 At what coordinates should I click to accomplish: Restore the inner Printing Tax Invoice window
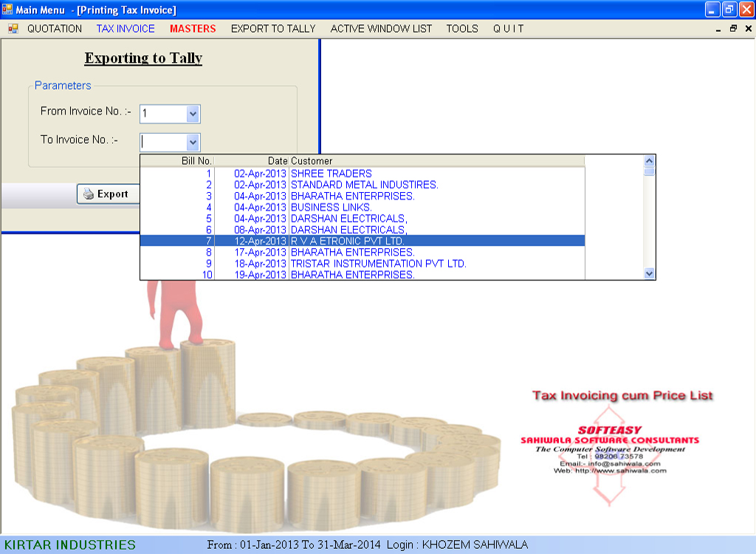click(x=733, y=29)
